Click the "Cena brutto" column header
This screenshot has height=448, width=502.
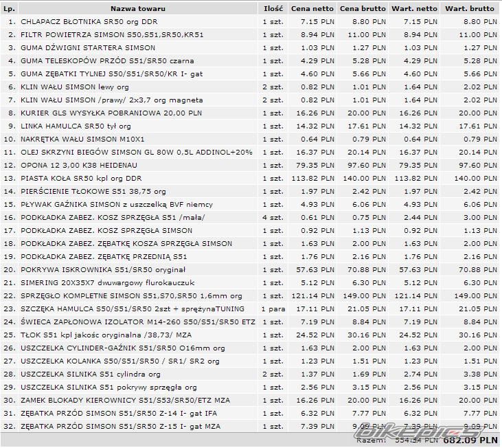pyautogui.click(x=364, y=9)
